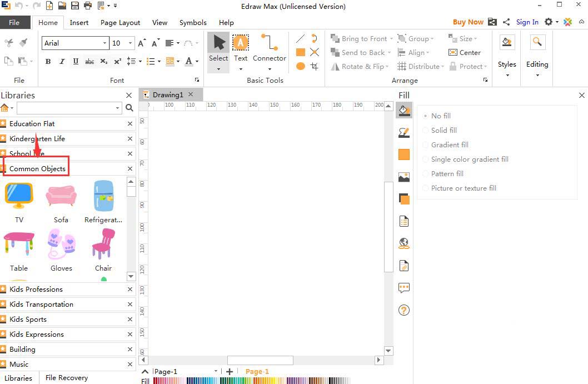
Task: Click the library search magnifier icon
Action: (129, 108)
